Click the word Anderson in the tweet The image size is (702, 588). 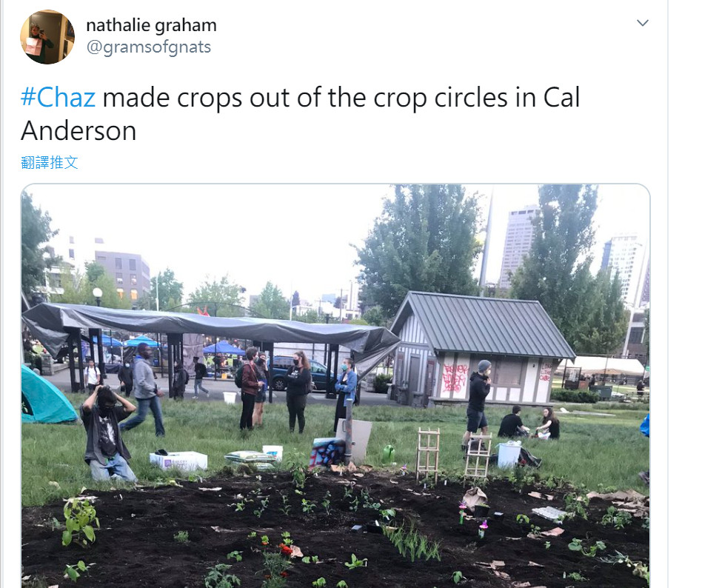tap(78, 131)
